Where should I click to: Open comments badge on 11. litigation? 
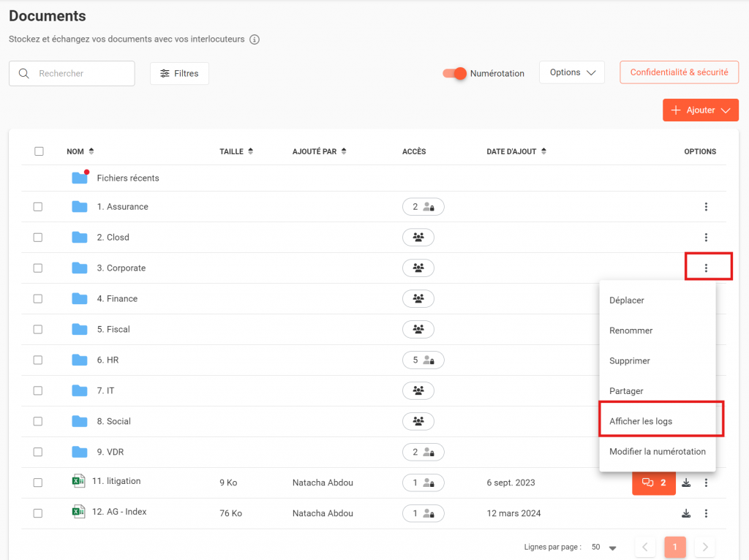click(x=653, y=483)
